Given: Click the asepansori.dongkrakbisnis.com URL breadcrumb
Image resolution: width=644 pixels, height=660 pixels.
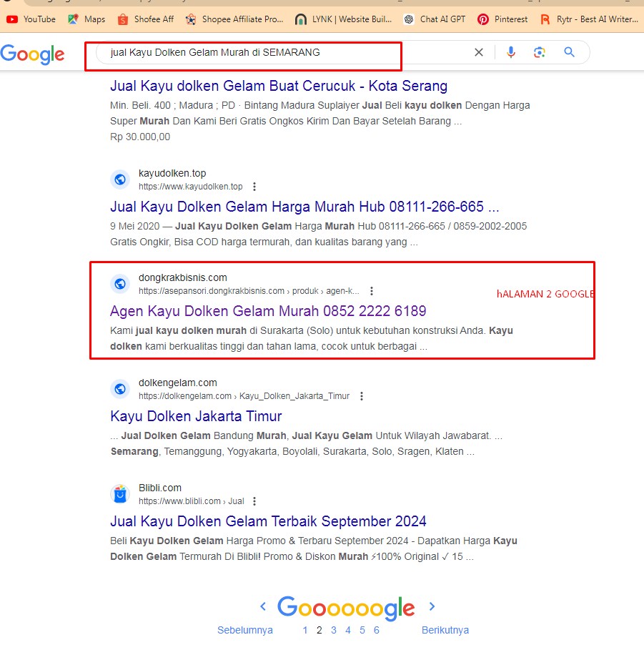Looking at the screenshot, I should [249, 291].
